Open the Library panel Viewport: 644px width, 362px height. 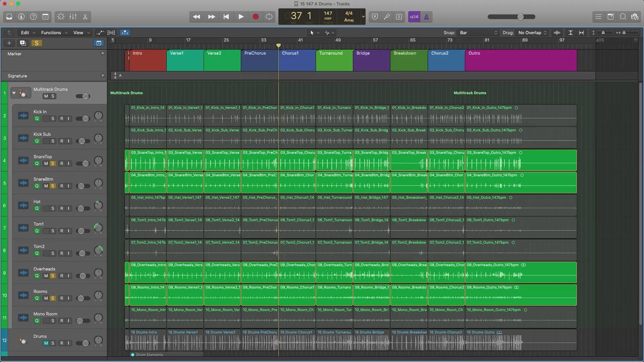point(9,17)
